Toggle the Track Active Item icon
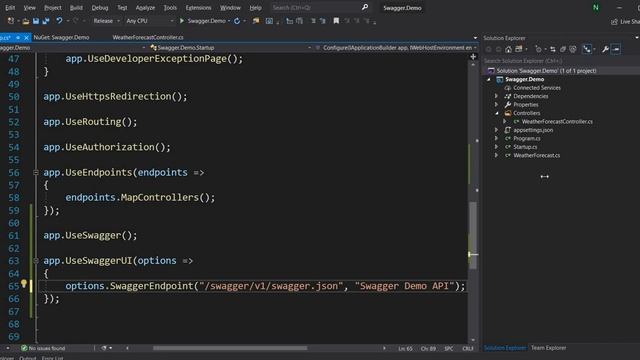Screen dimensions: 640x360 click(587, 49)
